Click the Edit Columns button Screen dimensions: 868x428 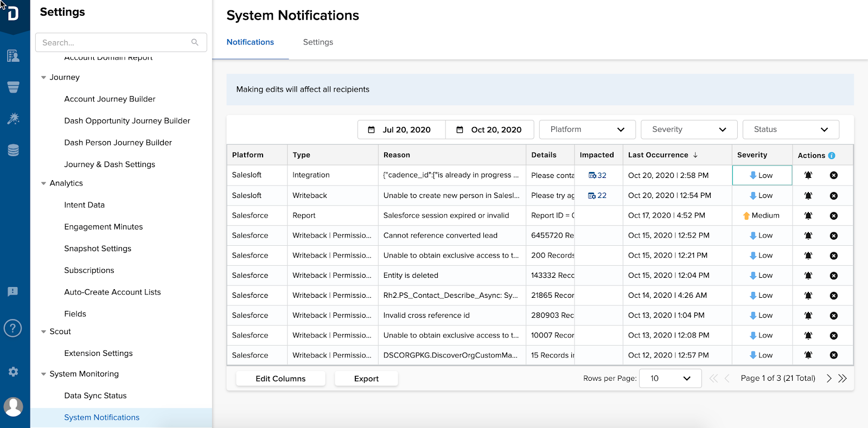pos(280,379)
